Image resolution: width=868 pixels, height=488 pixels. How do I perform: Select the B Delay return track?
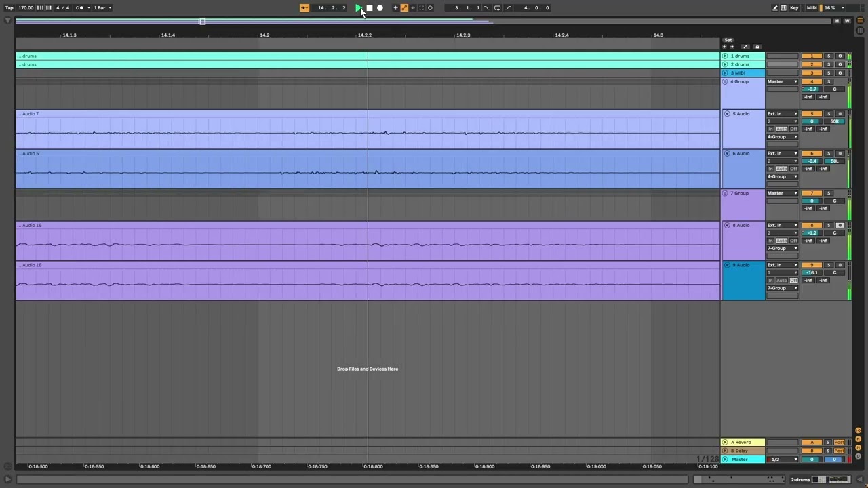[x=743, y=451]
